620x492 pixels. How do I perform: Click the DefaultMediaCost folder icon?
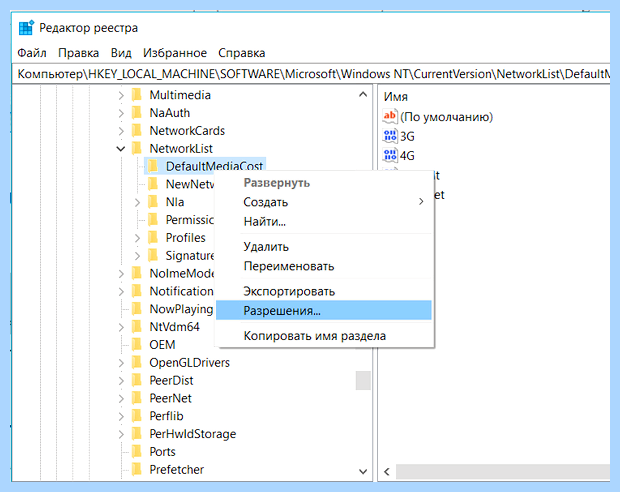153,166
